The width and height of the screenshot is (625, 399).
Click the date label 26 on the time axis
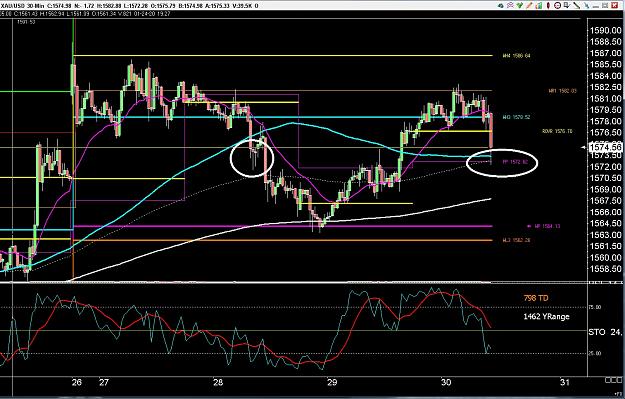[x=77, y=382]
